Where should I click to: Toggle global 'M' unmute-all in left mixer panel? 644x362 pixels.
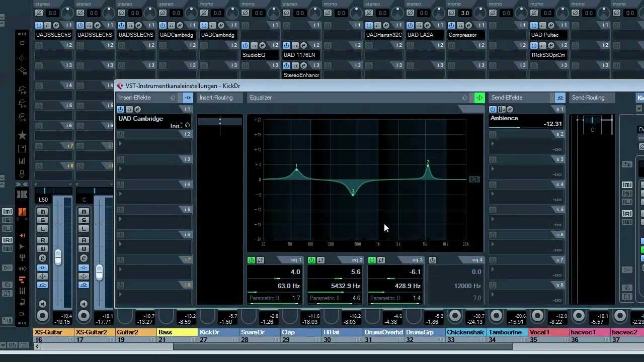point(7,212)
